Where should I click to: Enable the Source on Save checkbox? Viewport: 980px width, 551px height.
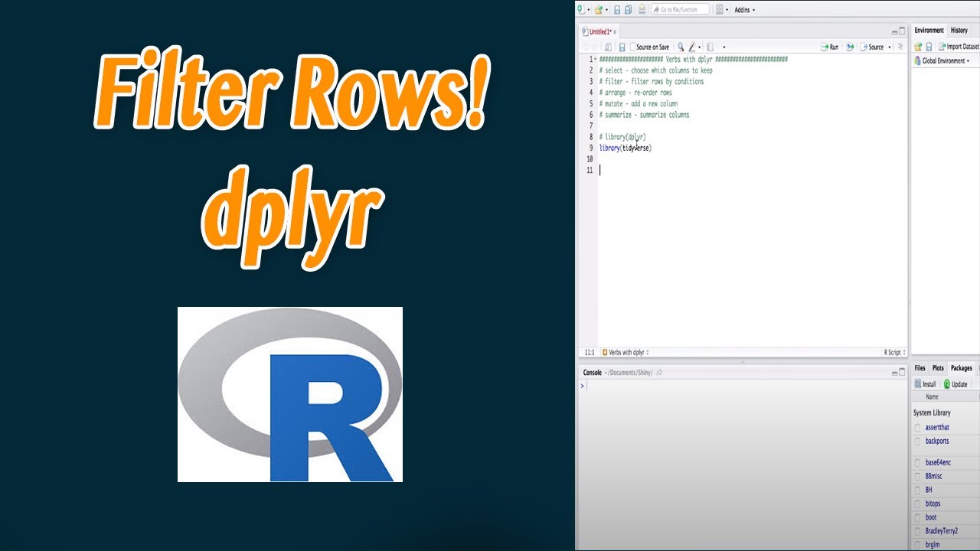point(633,47)
